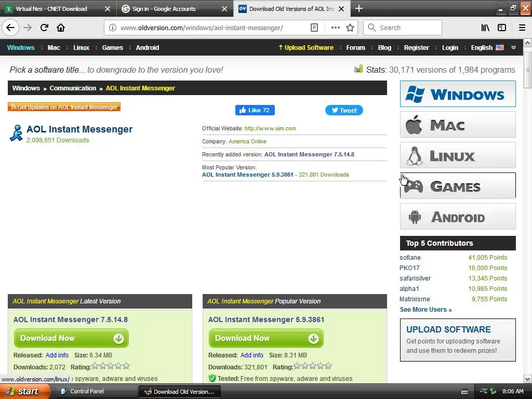Screen dimensions: 532x399
Task: Open the http://www.aim.com official website link
Action: tap(270, 129)
